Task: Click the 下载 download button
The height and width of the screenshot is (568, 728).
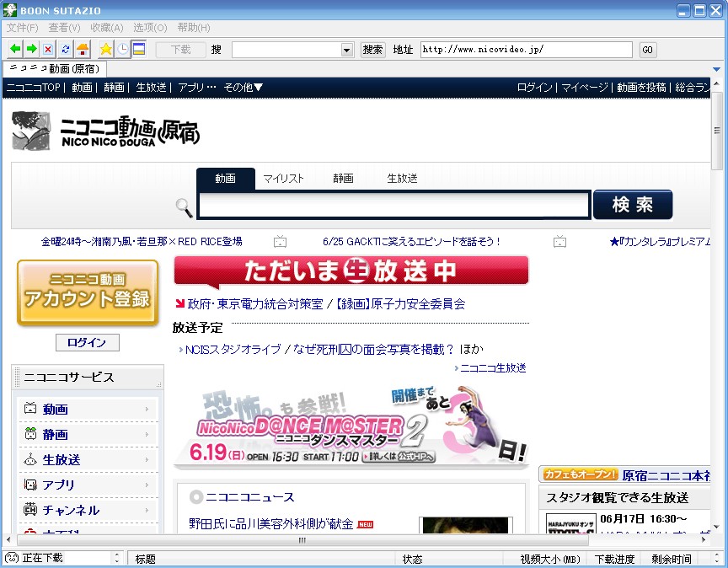Action: [x=180, y=49]
